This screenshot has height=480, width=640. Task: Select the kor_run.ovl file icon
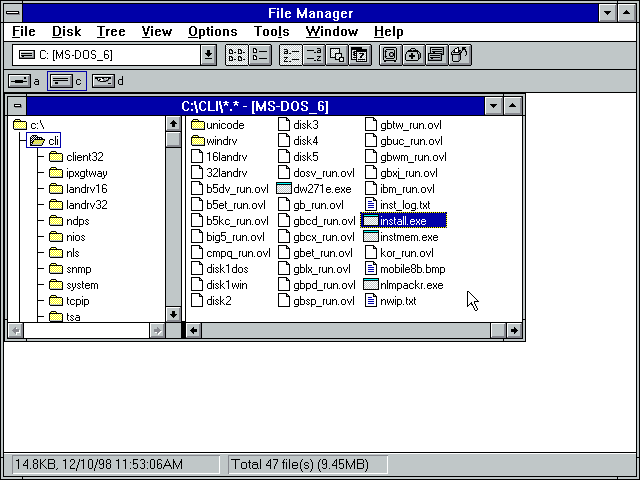(371, 253)
